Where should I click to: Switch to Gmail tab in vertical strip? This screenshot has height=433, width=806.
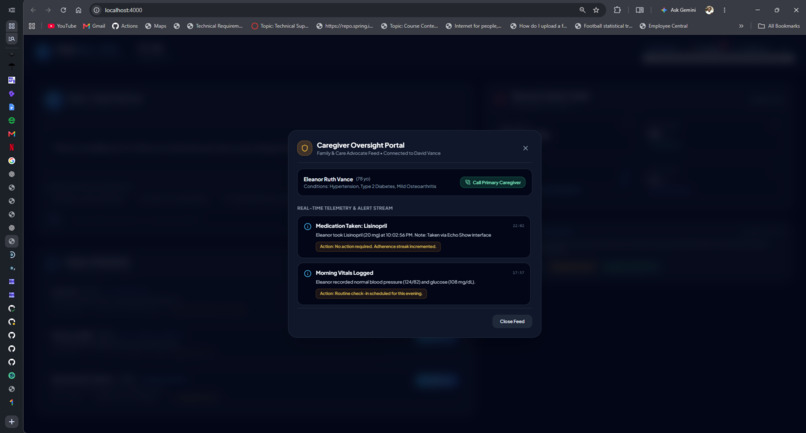[x=12, y=134]
